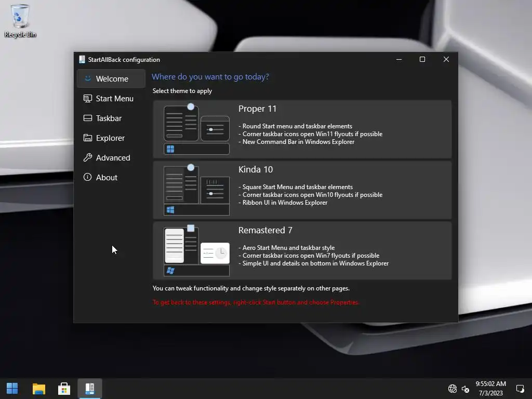
Task: Open the Advanced settings page
Action: (111, 157)
